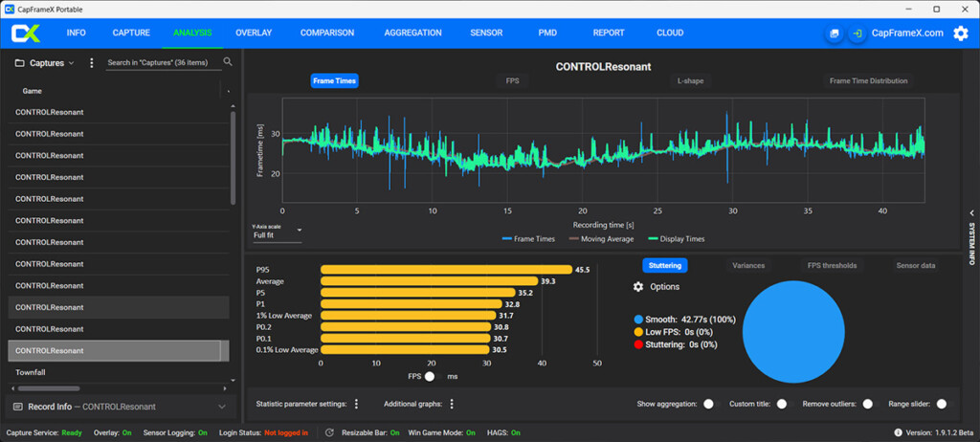Open the COMPARISON tab
This screenshot has height=442, width=980.
click(x=327, y=33)
